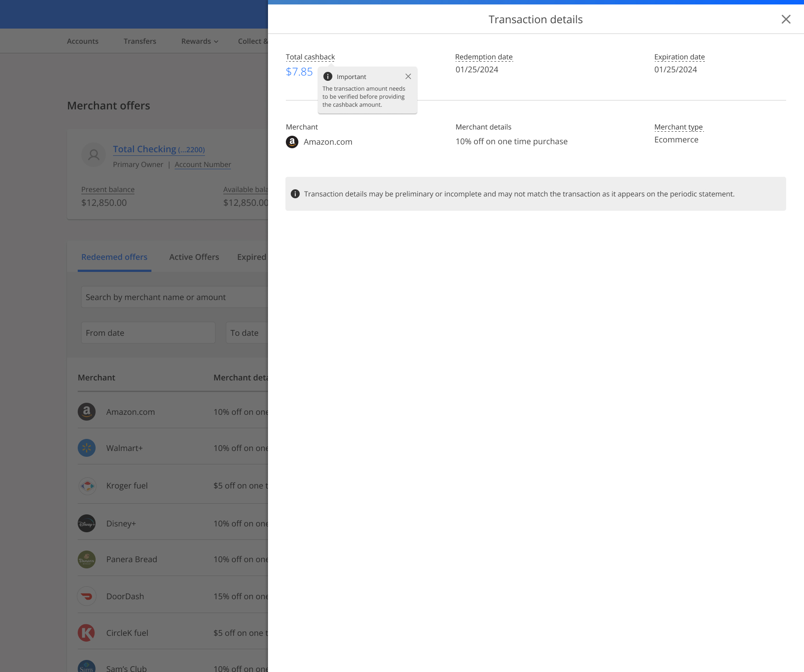Click the Amazon logo in transaction details
The width and height of the screenshot is (804, 672).
pyautogui.click(x=292, y=142)
